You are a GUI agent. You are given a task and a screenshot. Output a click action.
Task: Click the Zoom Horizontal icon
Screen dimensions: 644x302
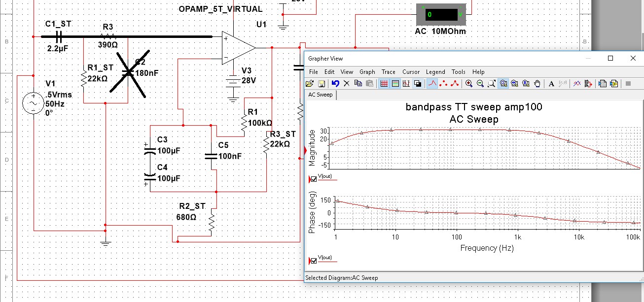(514, 84)
